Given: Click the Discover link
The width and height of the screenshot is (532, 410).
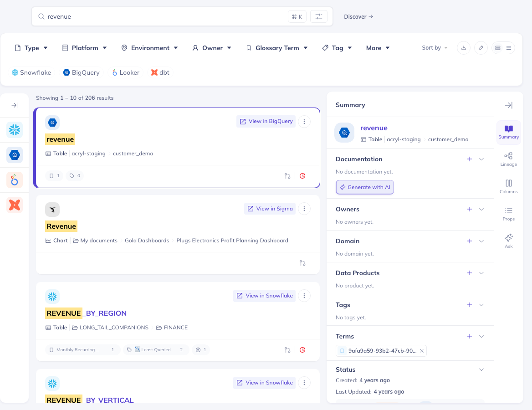Looking at the screenshot, I should pos(358,17).
